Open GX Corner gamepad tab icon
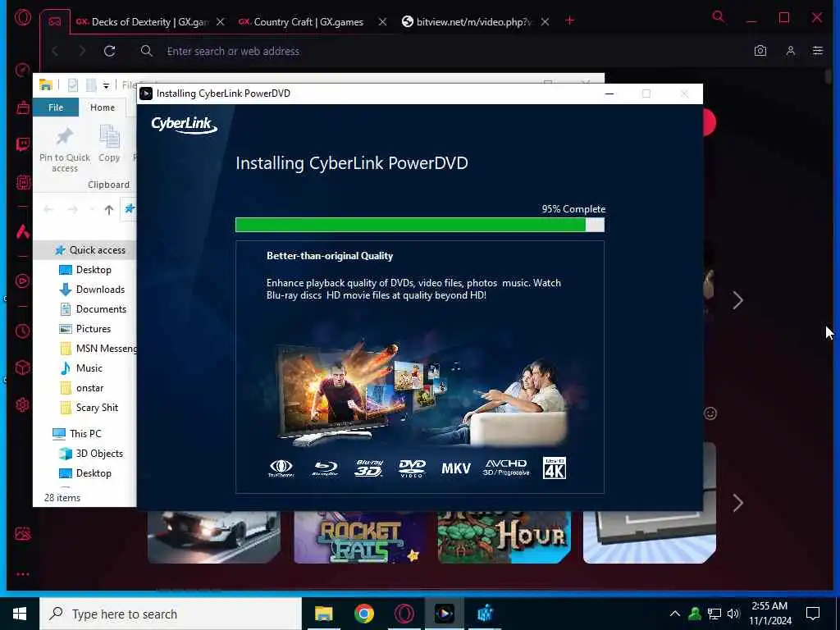The width and height of the screenshot is (840, 630). (x=55, y=22)
